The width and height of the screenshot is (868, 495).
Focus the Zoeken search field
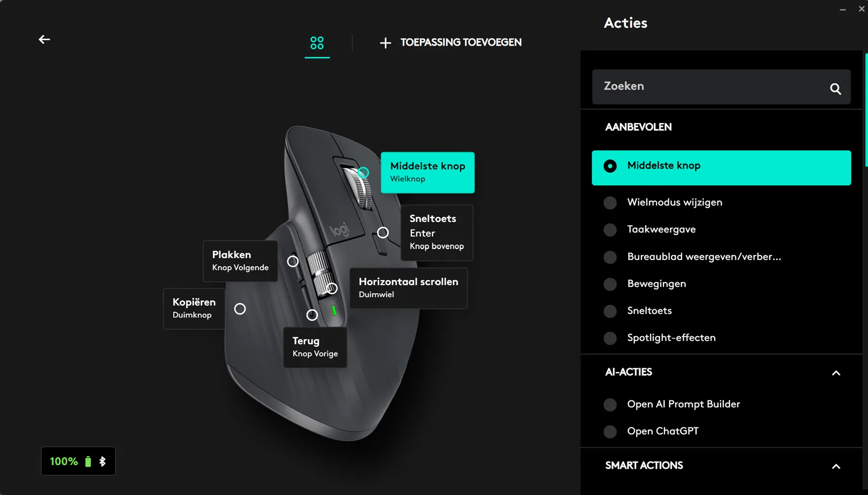pyautogui.click(x=721, y=87)
